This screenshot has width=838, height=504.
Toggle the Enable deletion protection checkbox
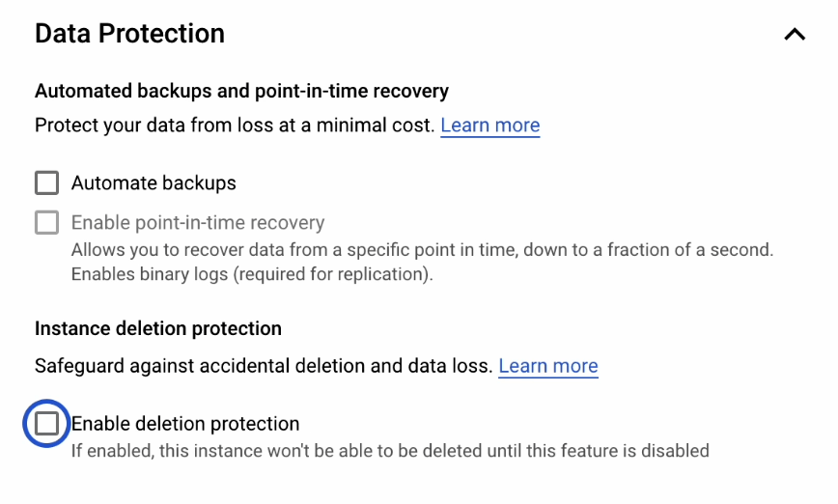click(x=46, y=424)
